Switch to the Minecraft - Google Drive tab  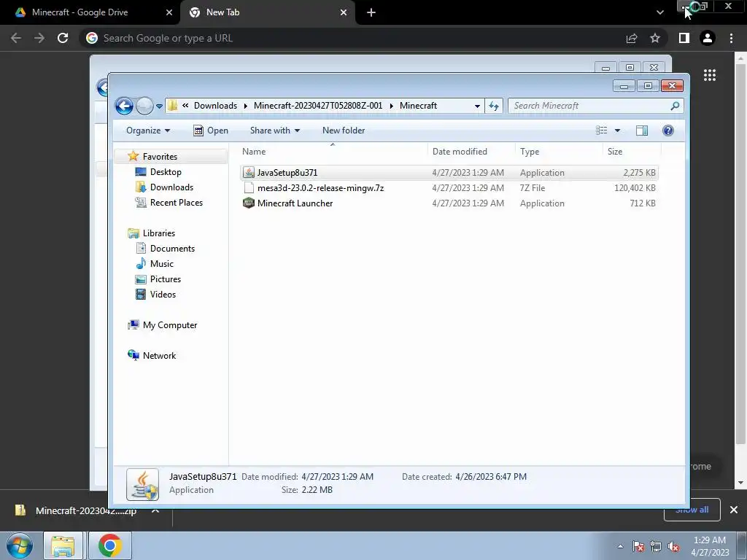pos(89,12)
